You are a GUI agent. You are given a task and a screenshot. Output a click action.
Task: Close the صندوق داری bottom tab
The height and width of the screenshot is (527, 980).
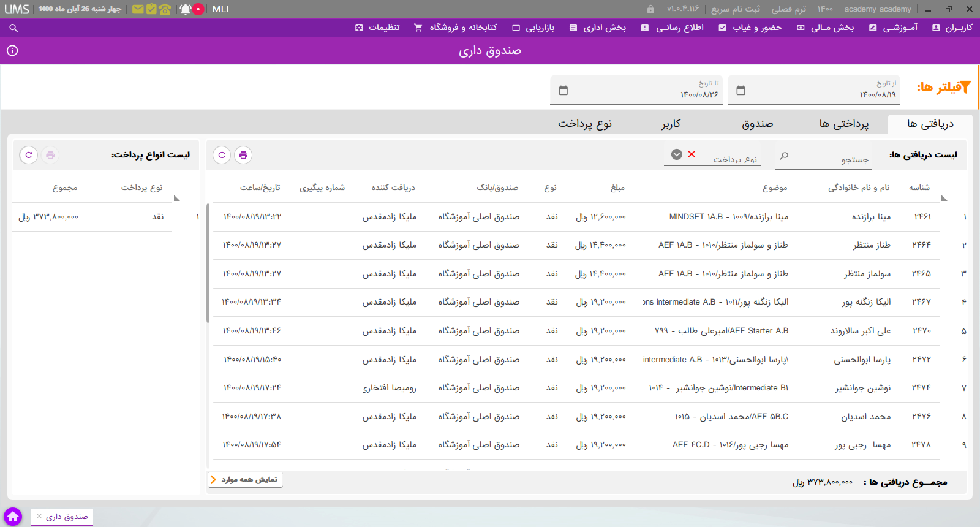click(39, 517)
